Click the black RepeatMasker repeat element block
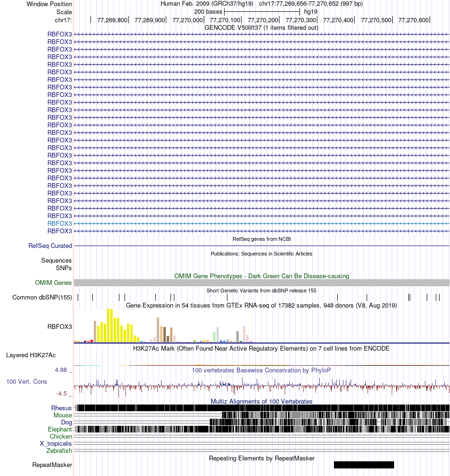Image resolution: width=450 pixels, height=476 pixels. [x=364, y=465]
